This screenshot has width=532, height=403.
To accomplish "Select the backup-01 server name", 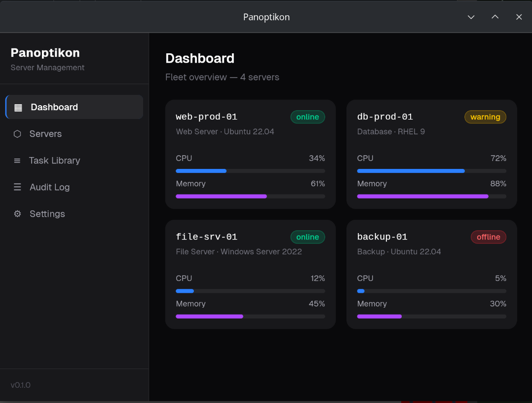I will pyautogui.click(x=382, y=237).
